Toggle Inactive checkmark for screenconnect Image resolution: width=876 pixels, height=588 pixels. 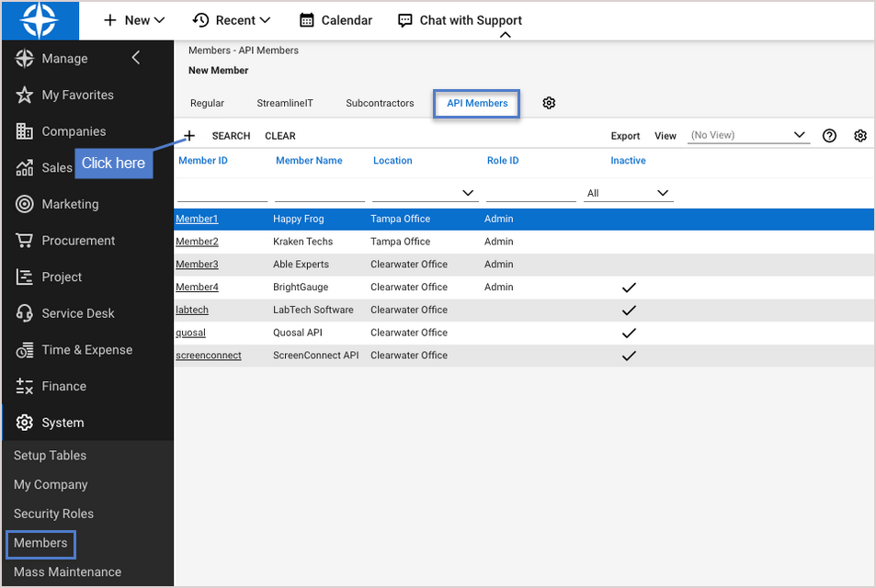click(629, 356)
